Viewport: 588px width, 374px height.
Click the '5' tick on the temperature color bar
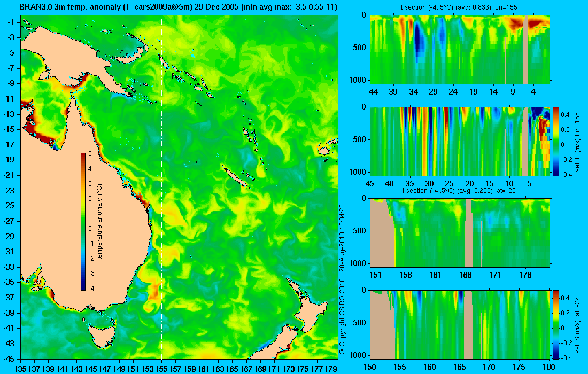click(x=90, y=154)
